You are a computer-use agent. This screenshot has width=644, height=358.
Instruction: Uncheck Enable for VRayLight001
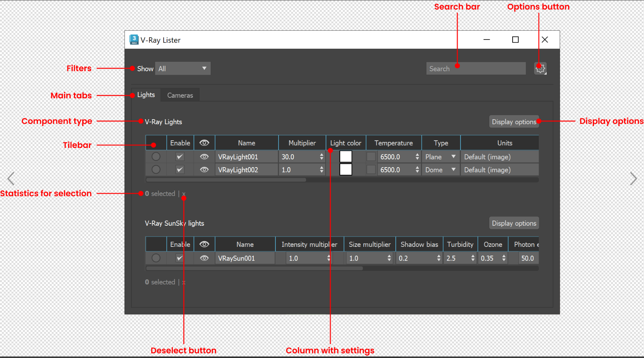(180, 157)
